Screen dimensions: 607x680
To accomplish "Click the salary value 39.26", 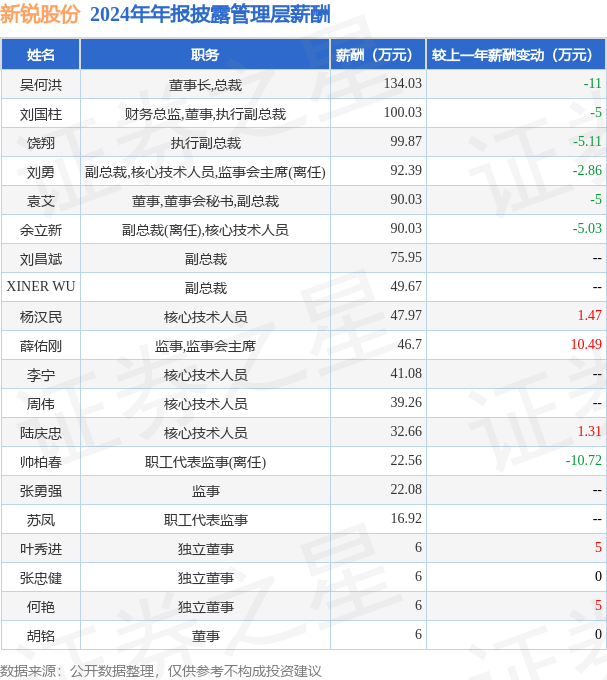I will (406, 402).
